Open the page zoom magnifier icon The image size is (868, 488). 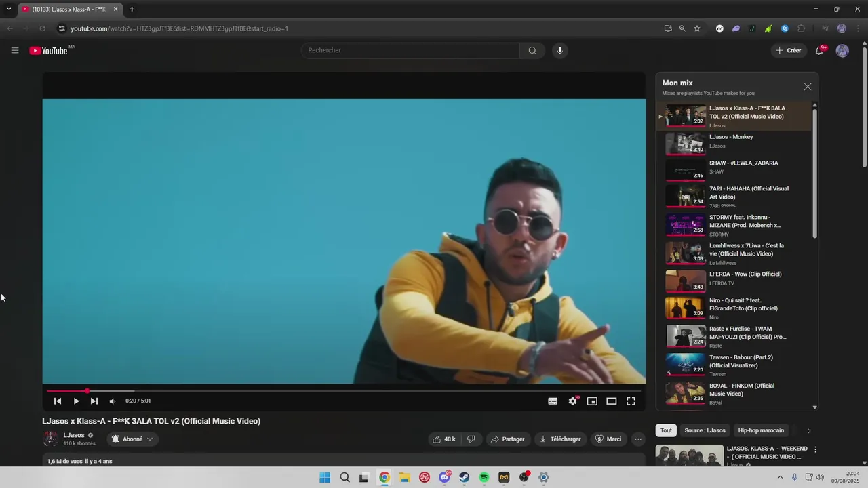point(682,28)
